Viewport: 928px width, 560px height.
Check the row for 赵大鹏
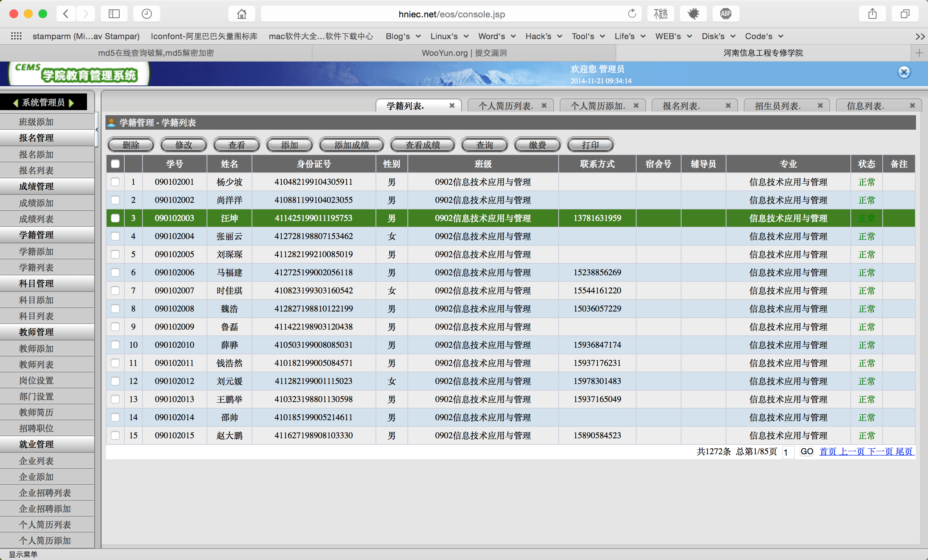115,435
